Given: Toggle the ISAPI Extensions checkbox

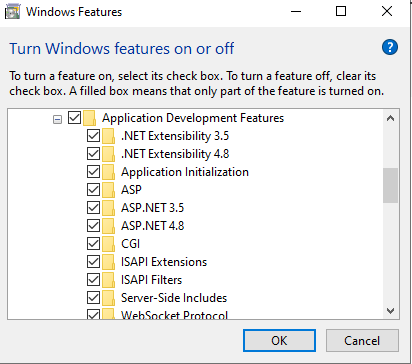Looking at the screenshot, I should pyautogui.click(x=93, y=262).
